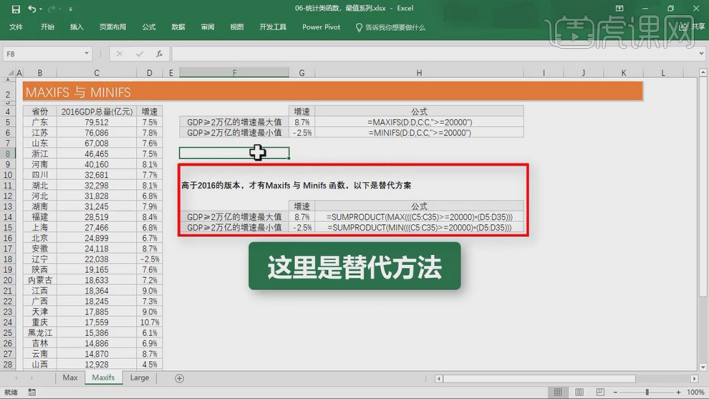Click the SUMPRODUCT(MIN formula cell

(x=419, y=228)
